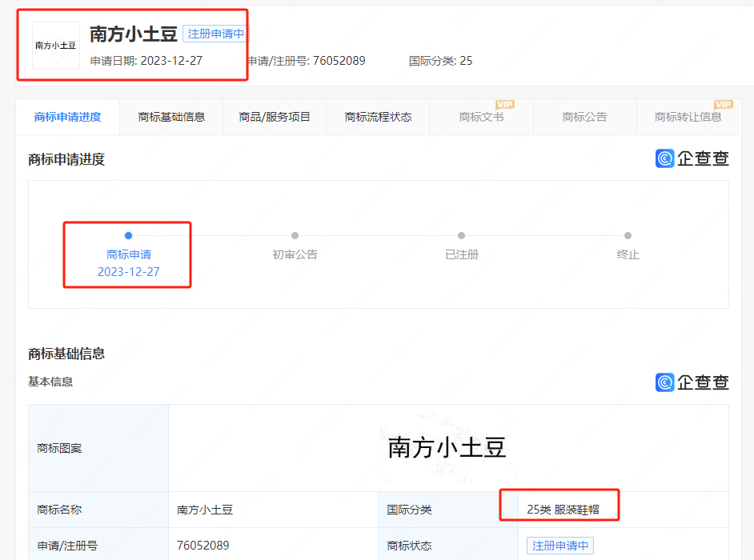Select the 商品/服务项目 tab

(x=275, y=117)
